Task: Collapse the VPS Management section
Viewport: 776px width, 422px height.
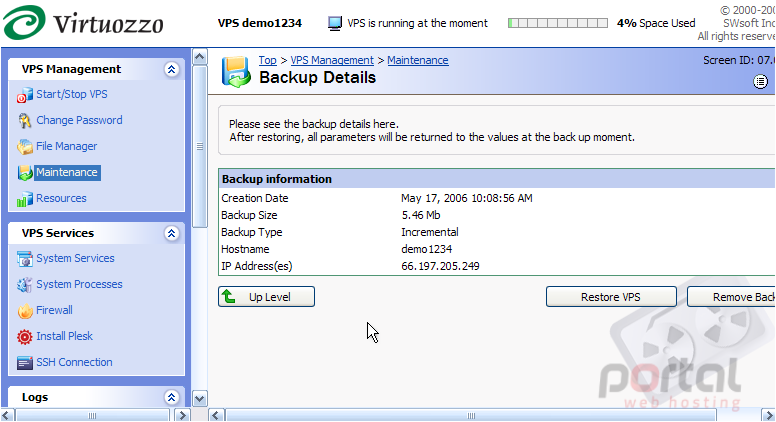Action: tap(171, 69)
